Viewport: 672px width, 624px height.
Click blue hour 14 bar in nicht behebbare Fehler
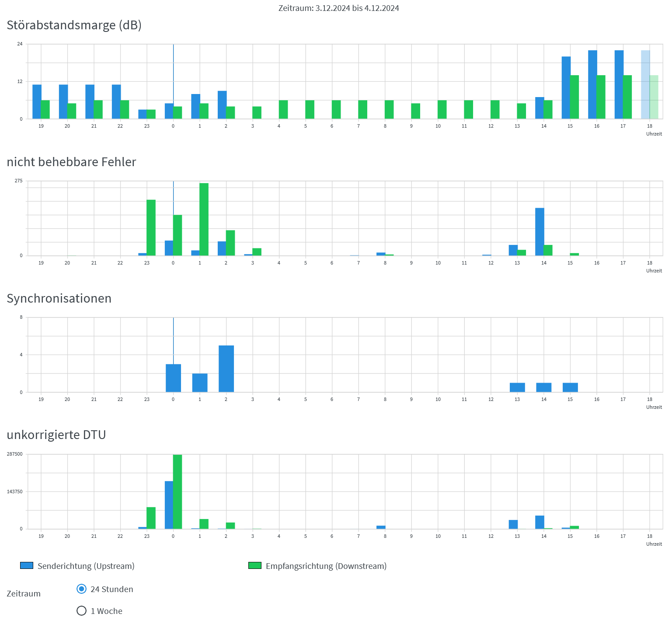[x=540, y=232]
